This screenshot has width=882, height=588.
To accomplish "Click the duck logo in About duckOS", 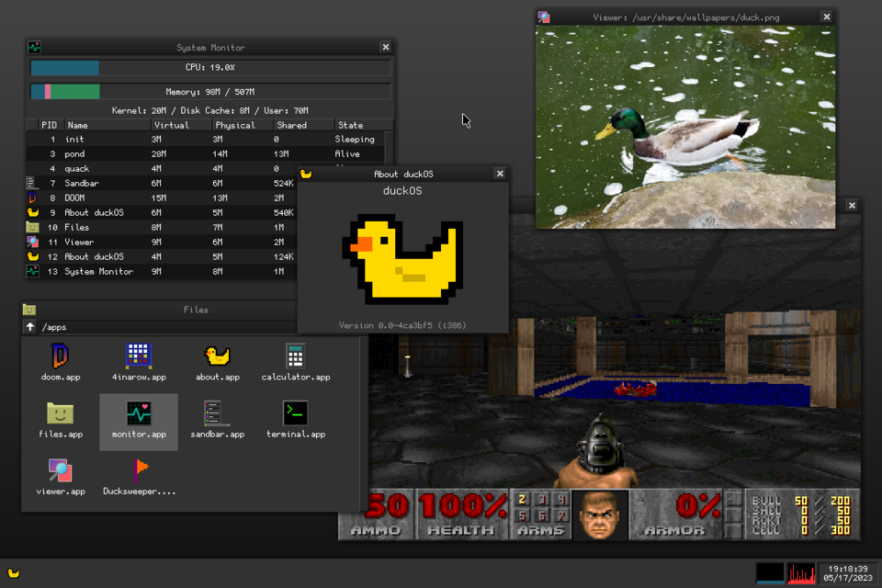I will 402,258.
